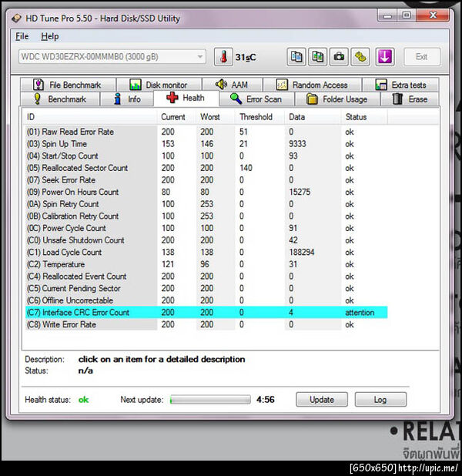Switch to the AAM tab
The height and width of the screenshot is (476, 462).
[x=233, y=85]
